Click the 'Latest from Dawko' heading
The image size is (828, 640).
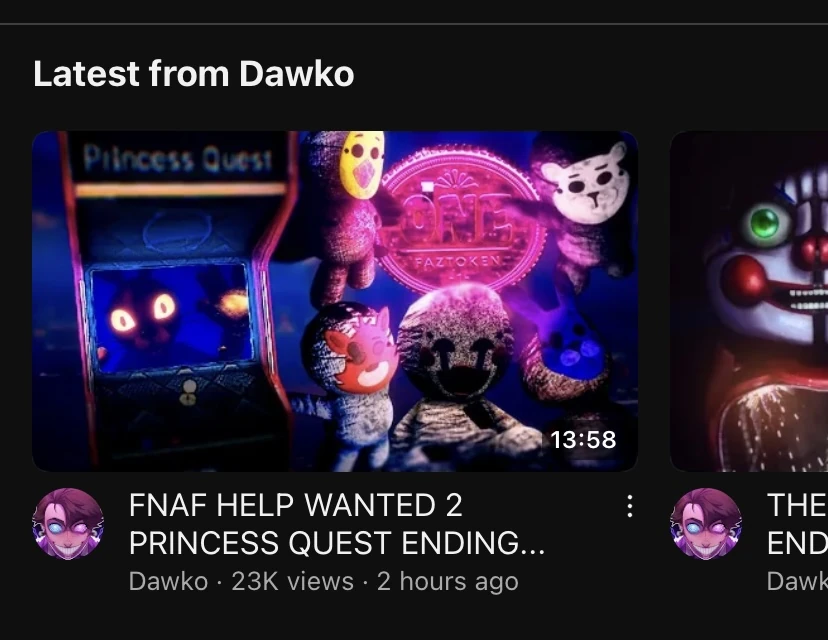[193, 73]
